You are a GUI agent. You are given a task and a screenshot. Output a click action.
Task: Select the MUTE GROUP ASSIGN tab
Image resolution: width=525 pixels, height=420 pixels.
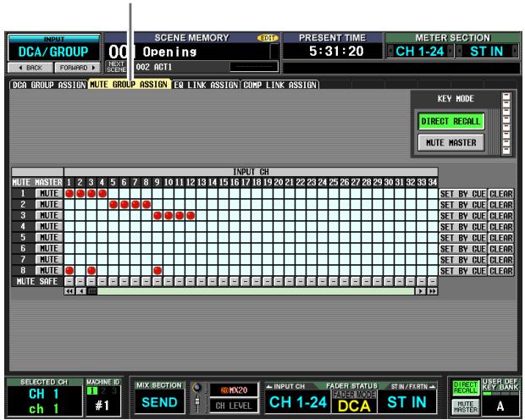click(130, 85)
